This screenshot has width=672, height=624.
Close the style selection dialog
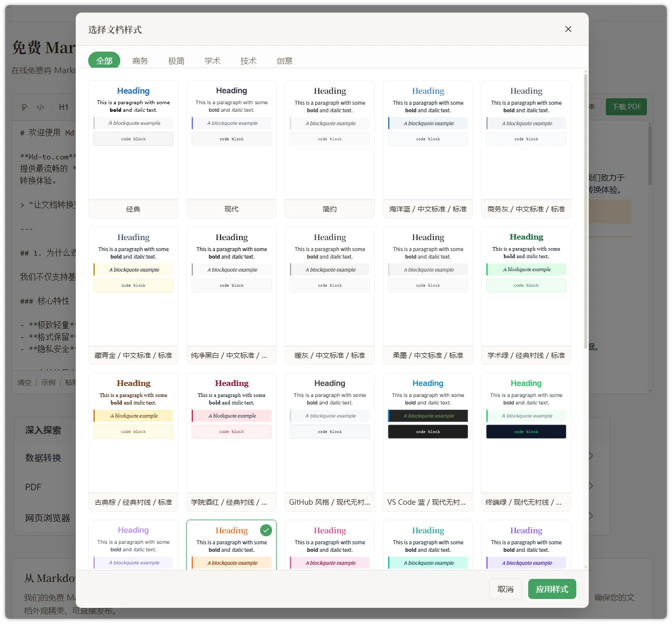568,29
